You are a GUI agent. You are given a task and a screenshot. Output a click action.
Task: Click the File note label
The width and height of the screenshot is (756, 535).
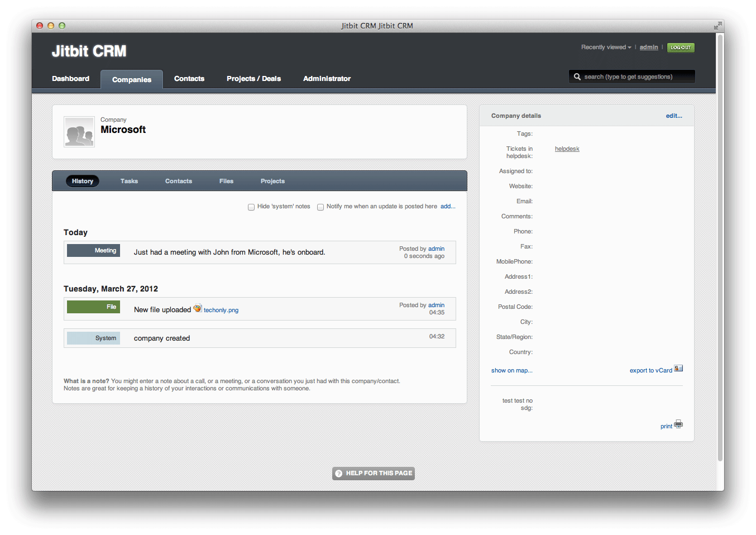[93, 307]
